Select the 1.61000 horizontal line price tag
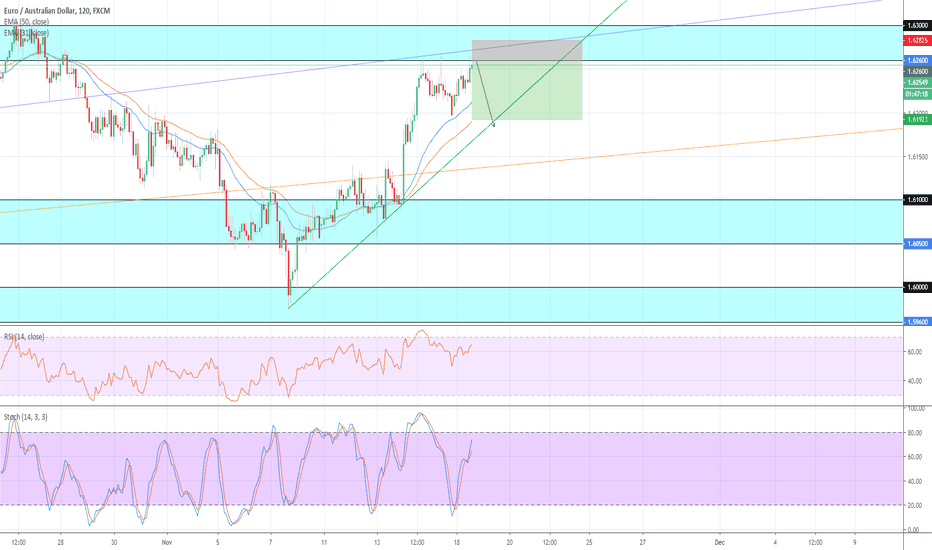This screenshot has width=932, height=550. 915,200
